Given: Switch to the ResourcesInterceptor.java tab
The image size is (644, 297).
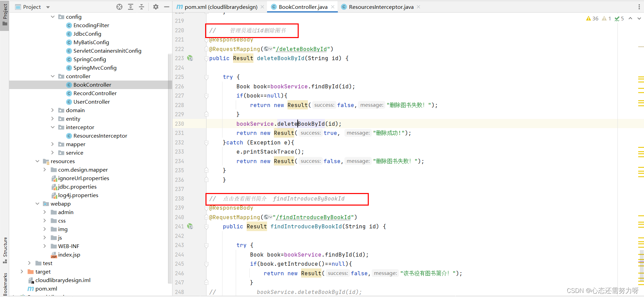Looking at the screenshot, I should coord(381,7).
